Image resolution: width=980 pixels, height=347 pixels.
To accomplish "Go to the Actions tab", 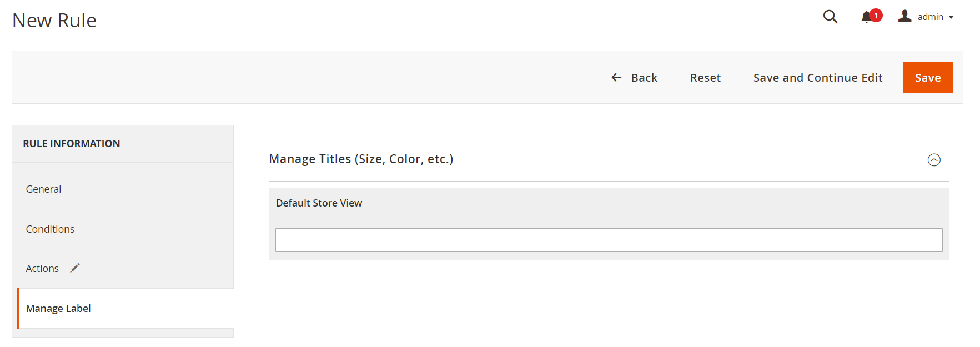I will (42, 269).
